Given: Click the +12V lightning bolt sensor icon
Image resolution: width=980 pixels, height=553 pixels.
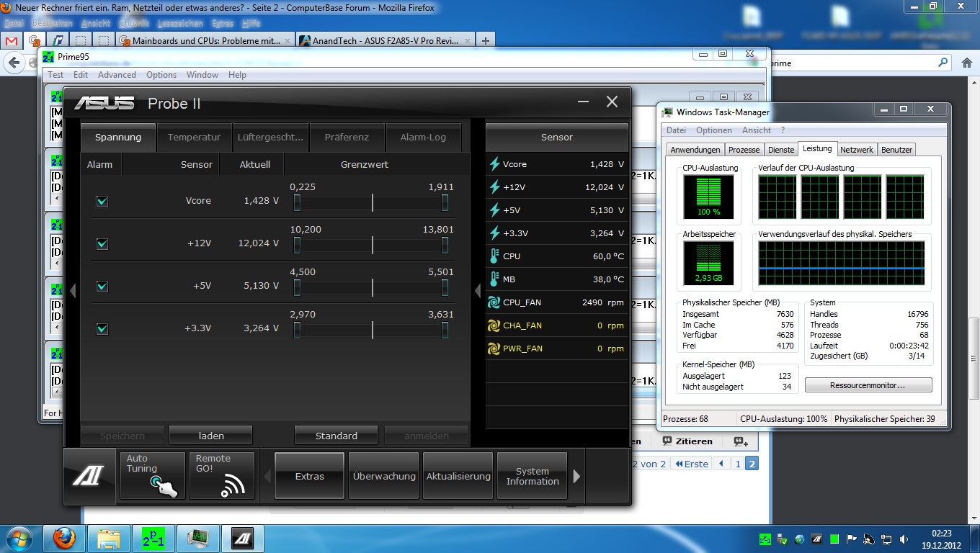Looking at the screenshot, I should point(495,187).
